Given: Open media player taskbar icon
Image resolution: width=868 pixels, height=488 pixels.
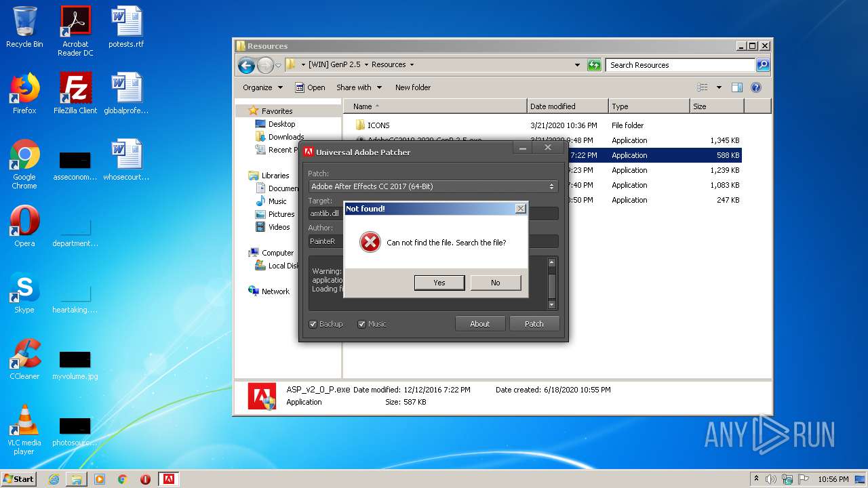Looking at the screenshot, I should 100,479.
